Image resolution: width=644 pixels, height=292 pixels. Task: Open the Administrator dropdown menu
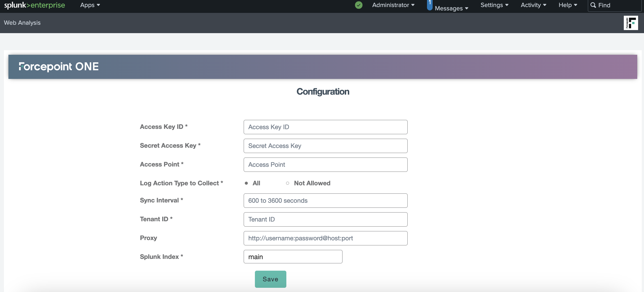click(393, 5)
